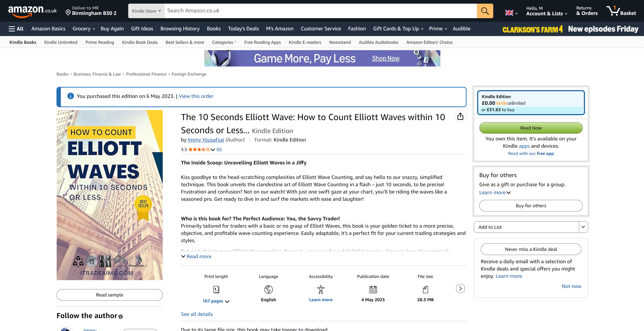Screen dimensions: 644x331
Task: Click the See all details link
Action: click(x=197, y=314)
